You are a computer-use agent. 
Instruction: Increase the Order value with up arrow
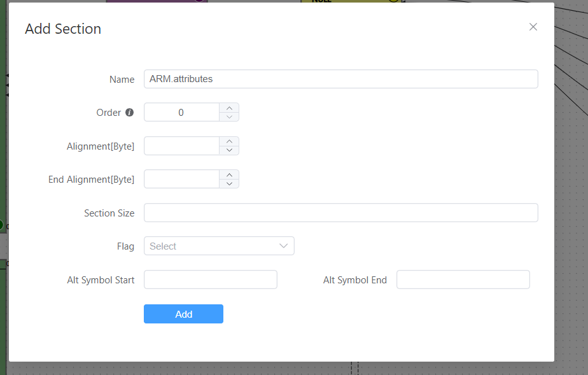click(229, 108)
